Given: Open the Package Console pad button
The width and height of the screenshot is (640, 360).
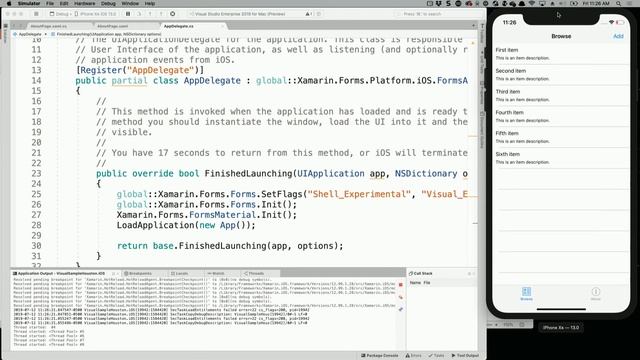Looking at the screenshot, I should coord(380,356).
